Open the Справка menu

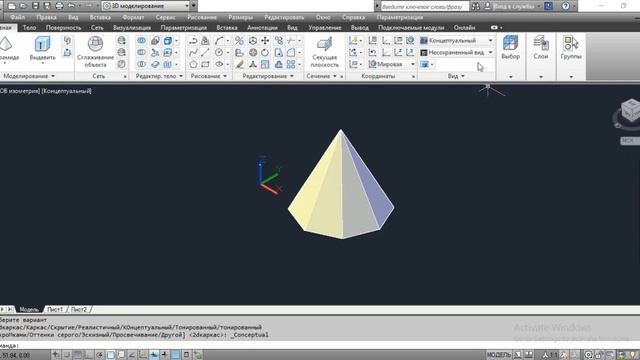click(353, 17)
